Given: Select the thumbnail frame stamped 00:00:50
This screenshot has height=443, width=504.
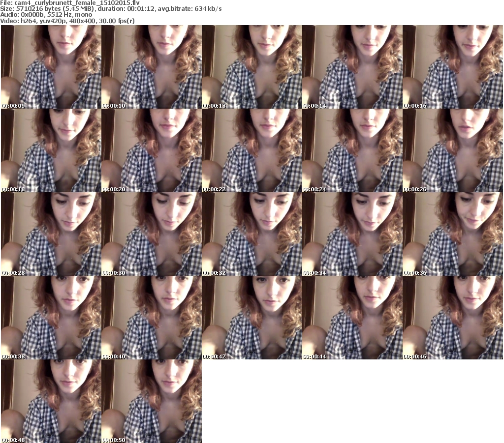Looking at the screenshot, I should pyautogui.click(x=152, y=401).
